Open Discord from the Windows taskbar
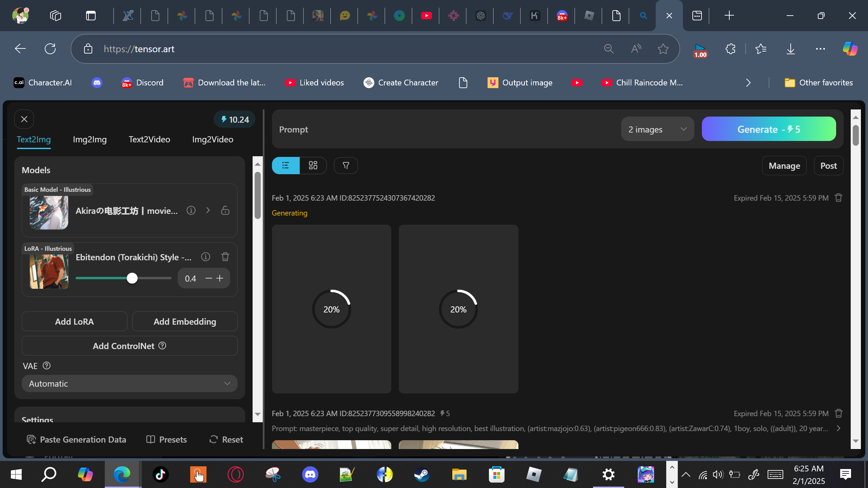Image resolution: width=868 pixels, height=488 pixels. point(310,474)
